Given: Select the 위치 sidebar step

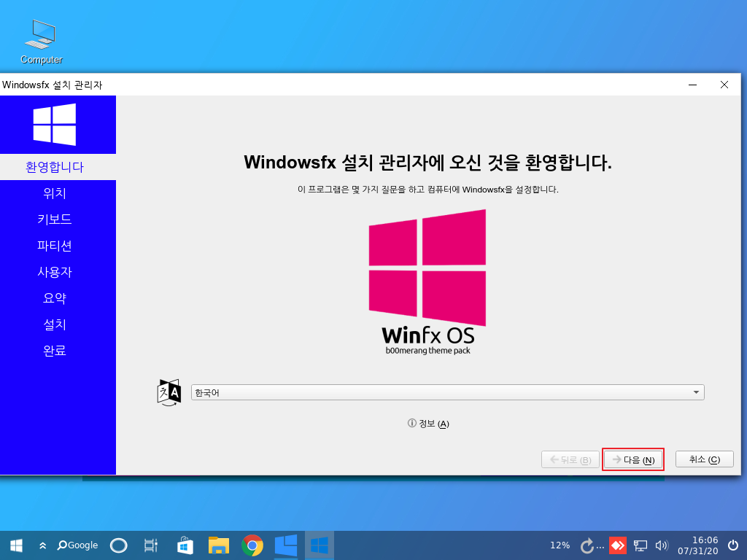Looking at the screenshot, I should tap(58, 193).
